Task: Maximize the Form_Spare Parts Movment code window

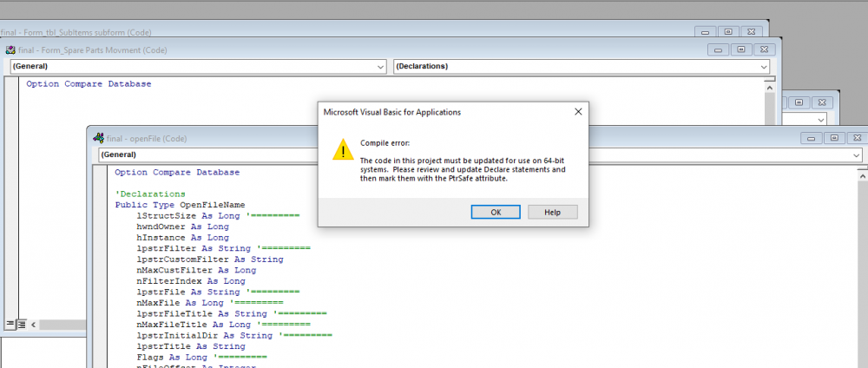Action: (743, 49)
